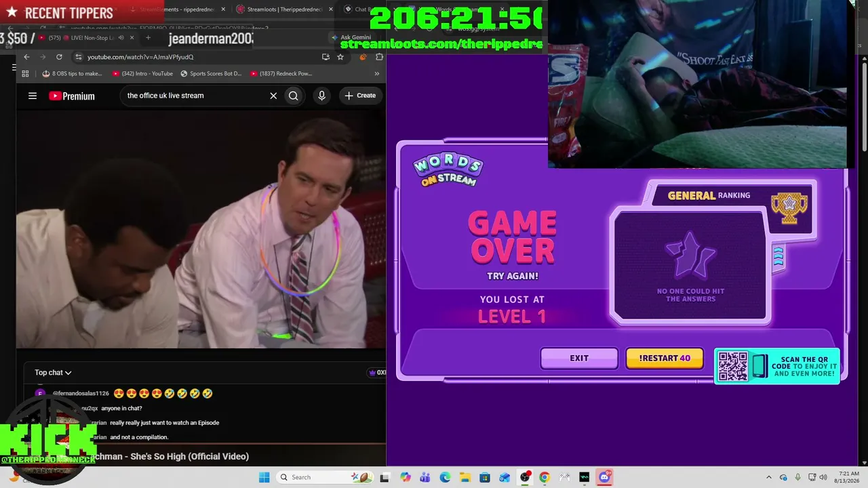The height and width of the screenshot is (488, 868).
Task: Click the Ask Gemini button
Action: tap(351, 38)
